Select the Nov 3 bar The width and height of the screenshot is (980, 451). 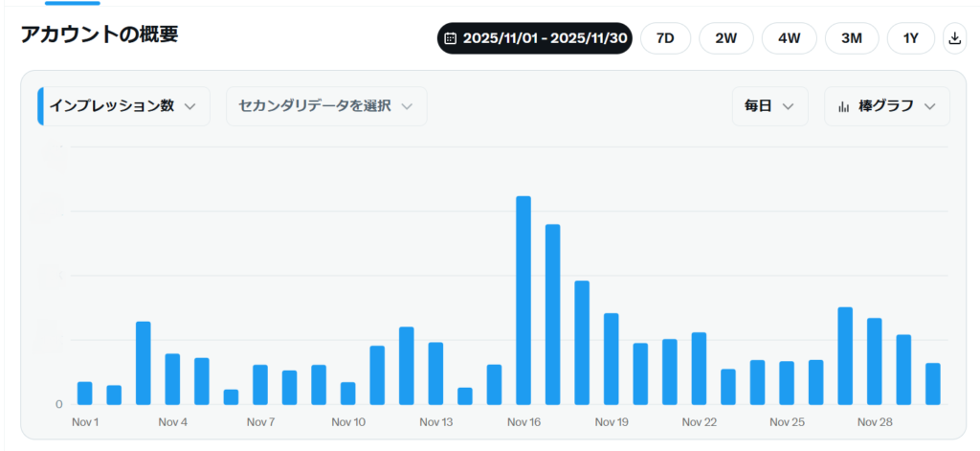coord(144,363)
